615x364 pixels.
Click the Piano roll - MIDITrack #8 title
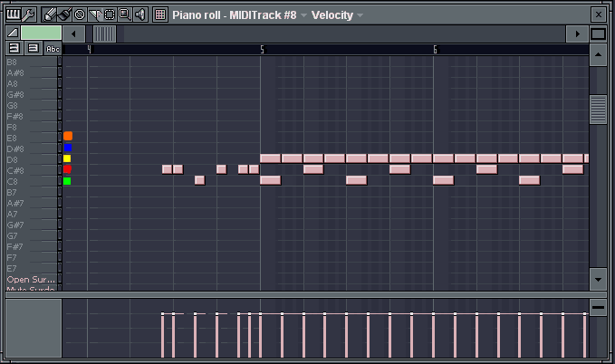235,14
